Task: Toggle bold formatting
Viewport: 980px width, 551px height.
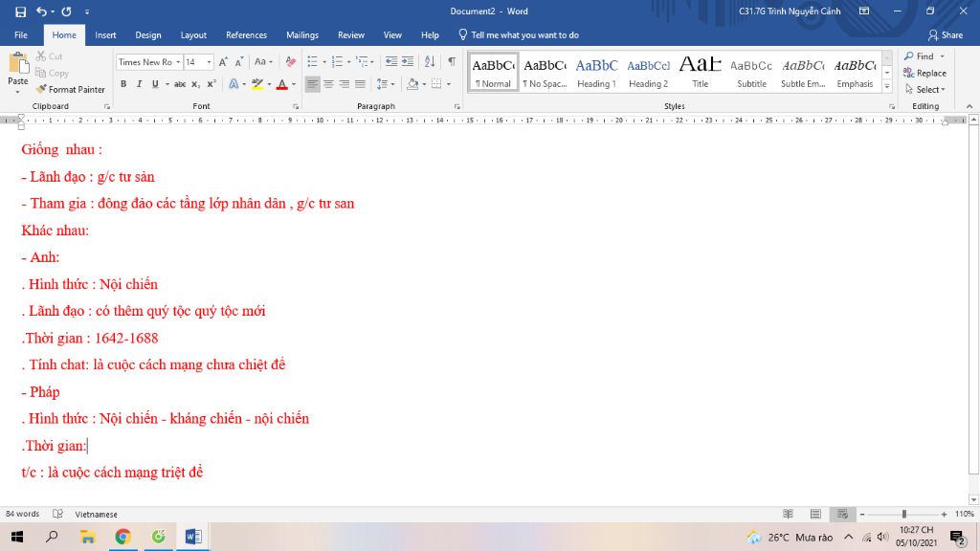Action: 123,84
